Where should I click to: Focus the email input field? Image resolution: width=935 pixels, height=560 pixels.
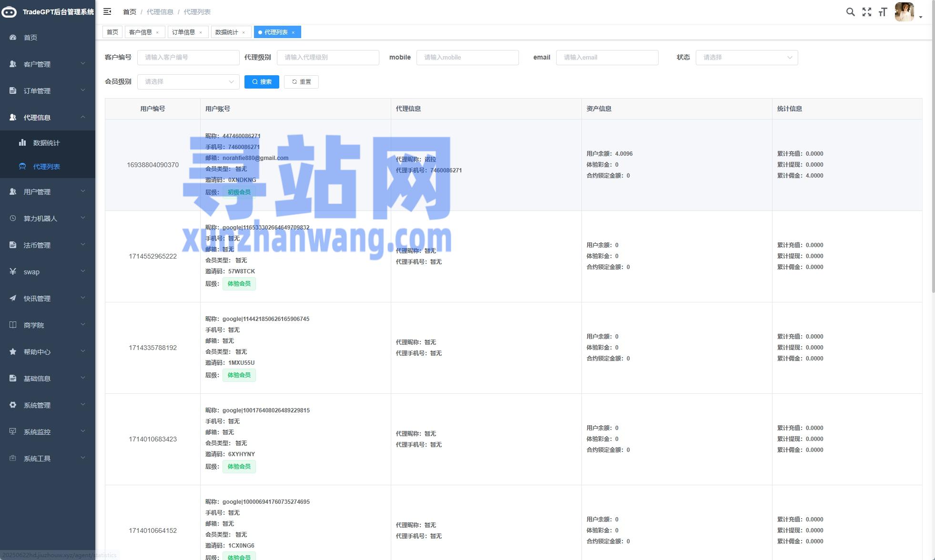click(607, 57)
